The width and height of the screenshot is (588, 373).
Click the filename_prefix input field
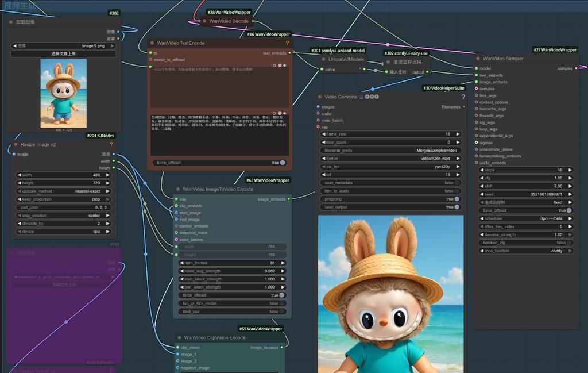(390, 151)
